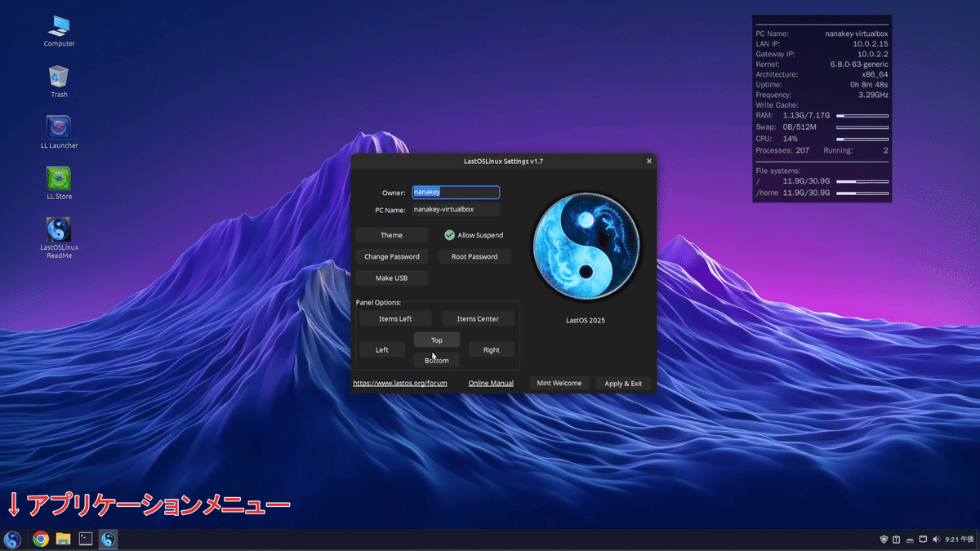Open the Online Manual link
The height and width of the screenshot is (551, 980).
coord(490,383)
